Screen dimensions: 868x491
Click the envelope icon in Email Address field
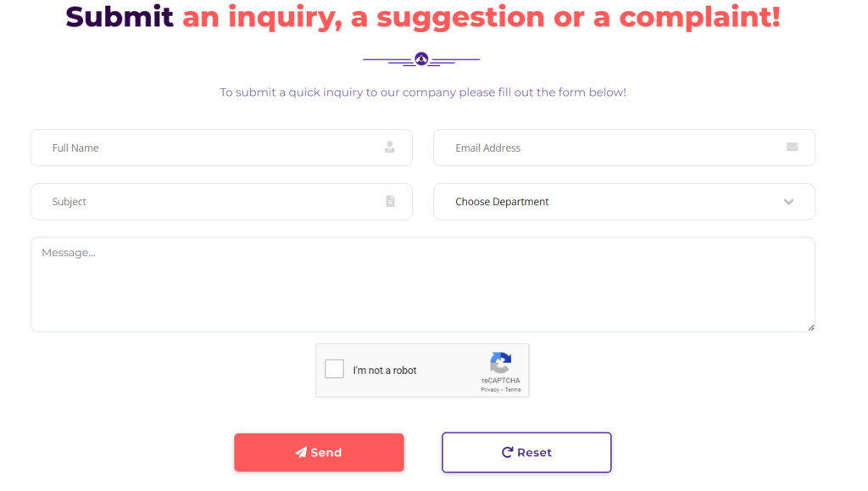coord(792,147)
